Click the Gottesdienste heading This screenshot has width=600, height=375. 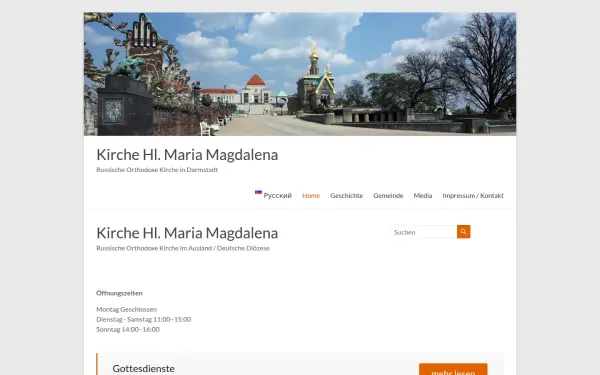(143, 368)
